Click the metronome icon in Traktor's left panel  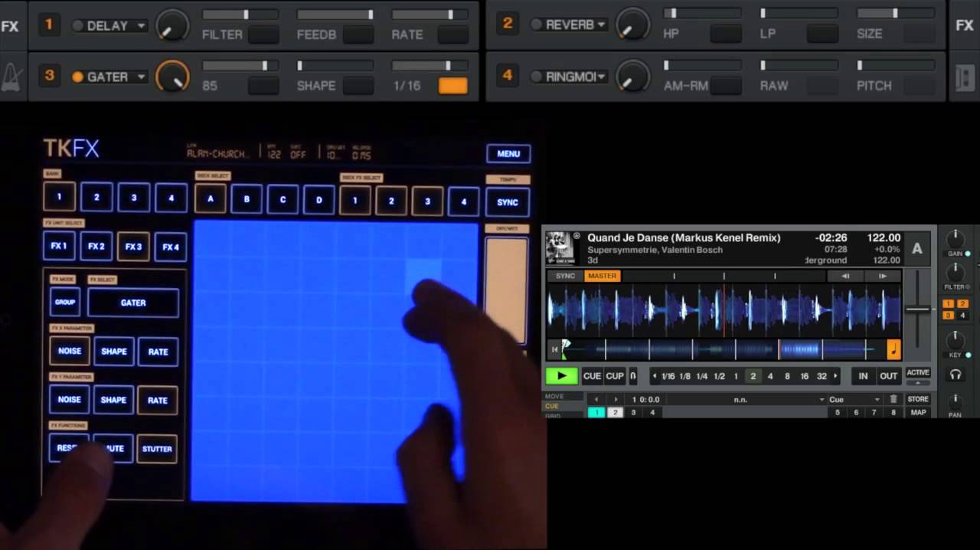tap(11, 77)
